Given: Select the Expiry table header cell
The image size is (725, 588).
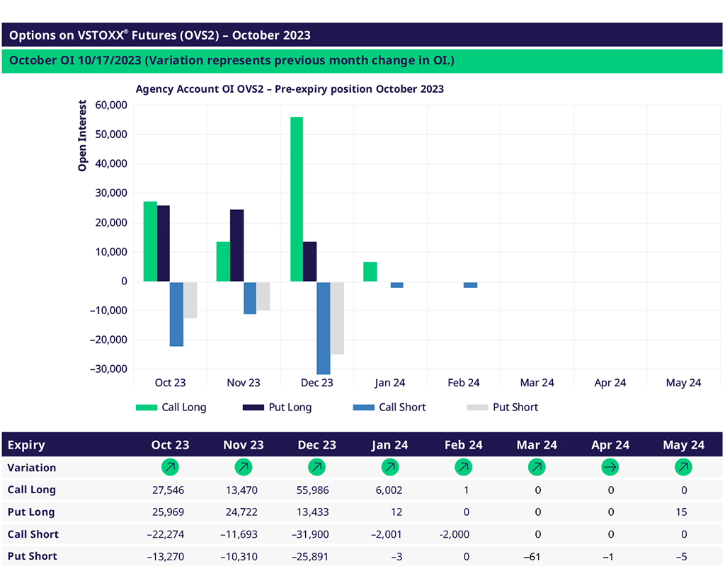Looking at the screenshot, I should tap(26, 445).
